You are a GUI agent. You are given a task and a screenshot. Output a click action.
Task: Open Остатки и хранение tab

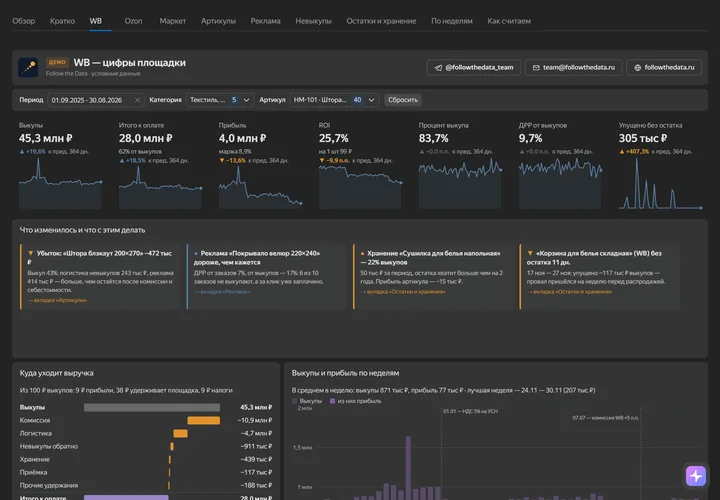381,21
